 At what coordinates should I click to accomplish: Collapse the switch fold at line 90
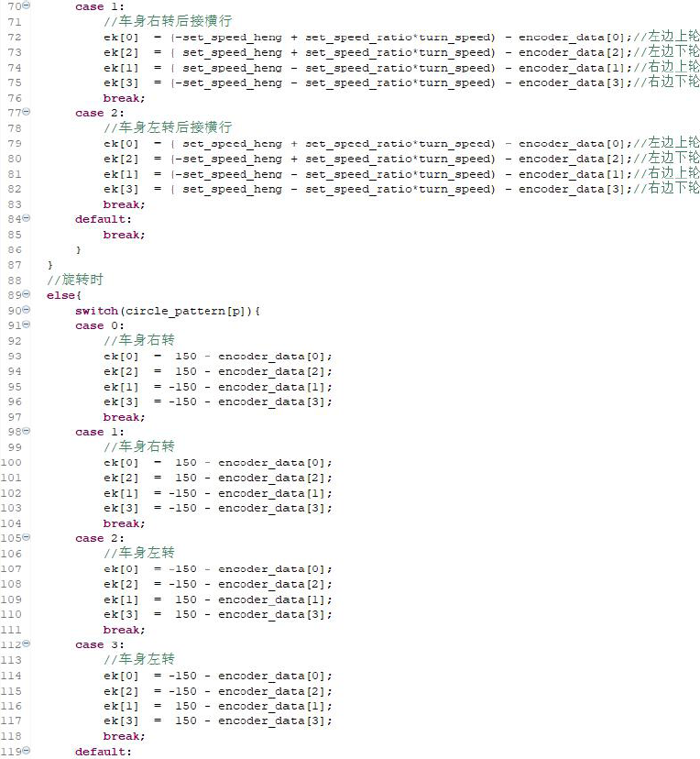tap(27, 309)
